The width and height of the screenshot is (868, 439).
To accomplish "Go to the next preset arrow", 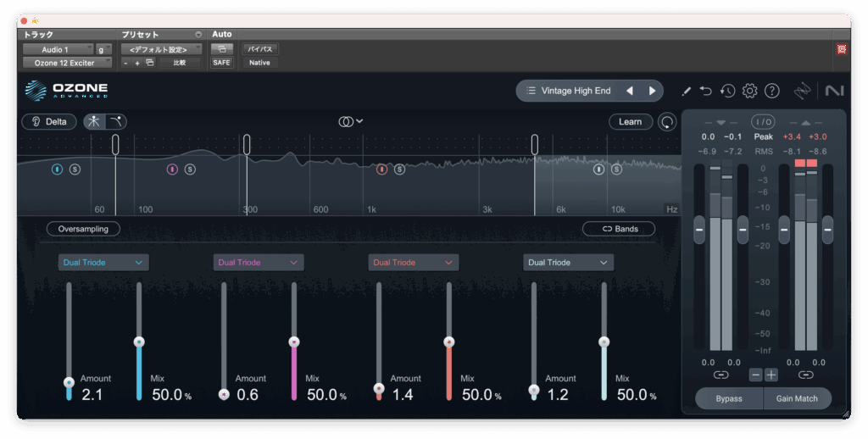I will (652, 91).
